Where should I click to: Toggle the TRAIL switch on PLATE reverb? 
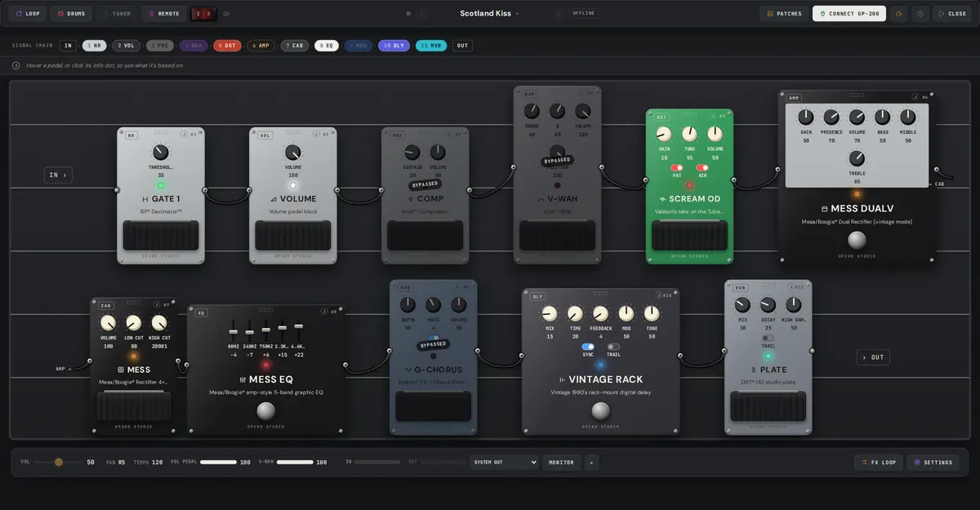coord(768,338)
